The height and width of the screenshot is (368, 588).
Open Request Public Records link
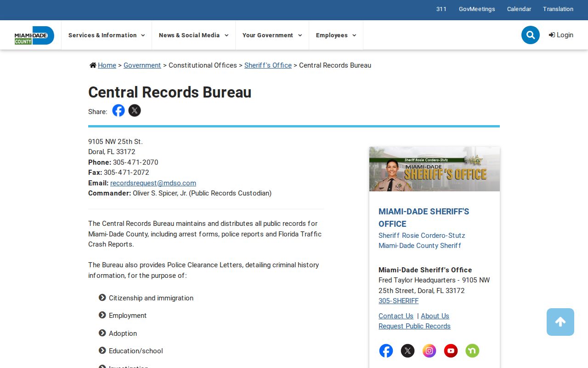414,326
